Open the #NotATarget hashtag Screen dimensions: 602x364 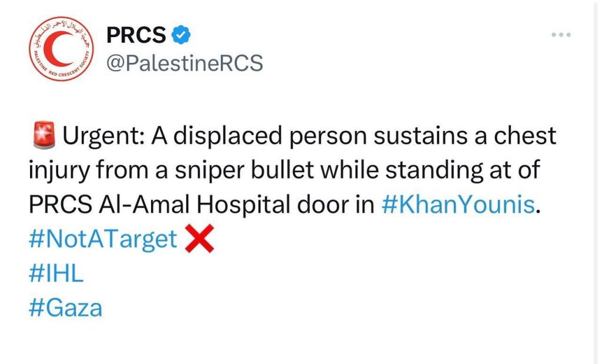tap(103, 239)
